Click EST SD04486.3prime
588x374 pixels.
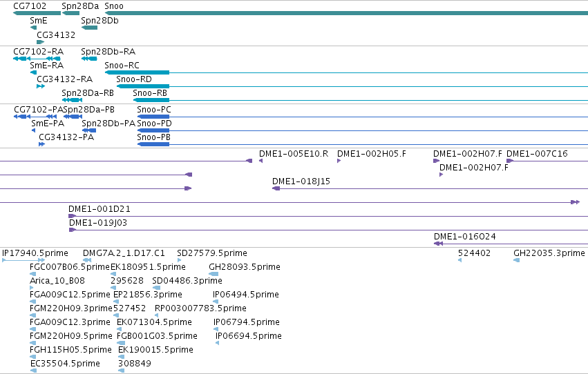coord(156,288)
